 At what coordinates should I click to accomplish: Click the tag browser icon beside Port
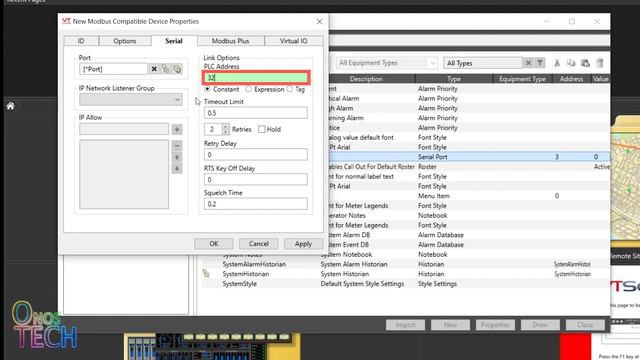pyautogui.click(x=165, y=69)
